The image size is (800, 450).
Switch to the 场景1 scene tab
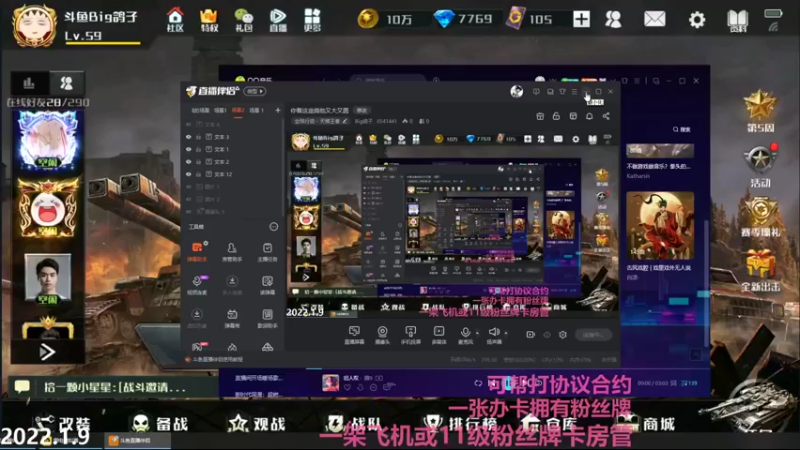(220, 110)
